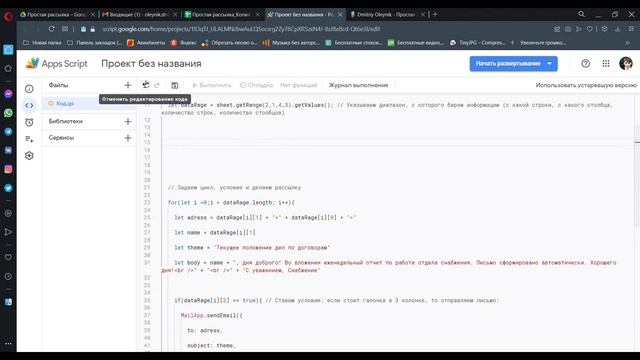
Task: Open the Нет функций function selector
Action: [298, 85]
